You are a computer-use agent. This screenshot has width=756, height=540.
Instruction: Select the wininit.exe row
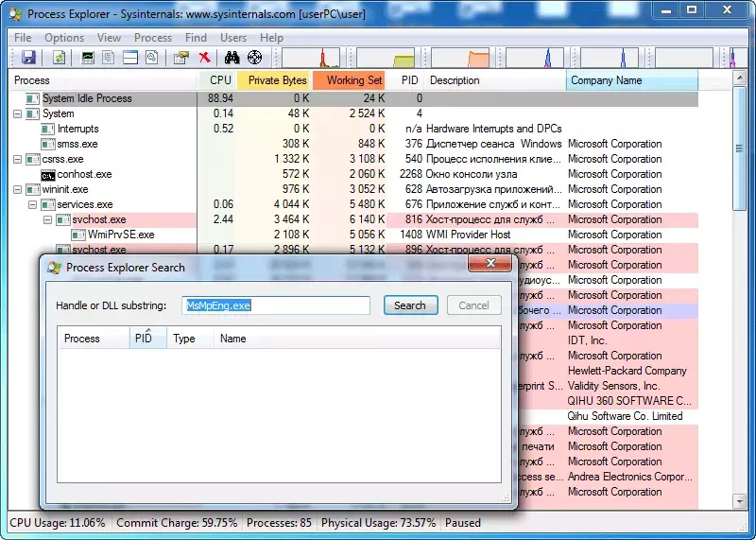click(x=353, y=190)
